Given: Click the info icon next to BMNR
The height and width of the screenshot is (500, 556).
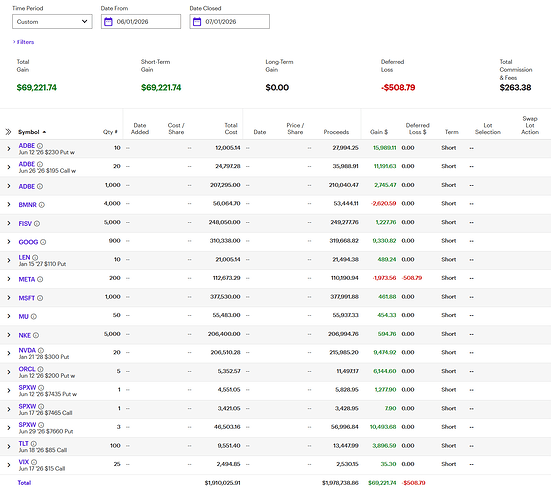Looking at the screenshot, I should coord(42,205).
